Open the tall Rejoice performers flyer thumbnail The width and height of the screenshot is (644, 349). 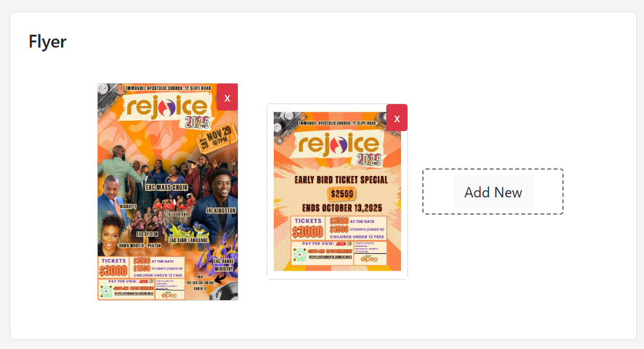click(x=168, y=192)
